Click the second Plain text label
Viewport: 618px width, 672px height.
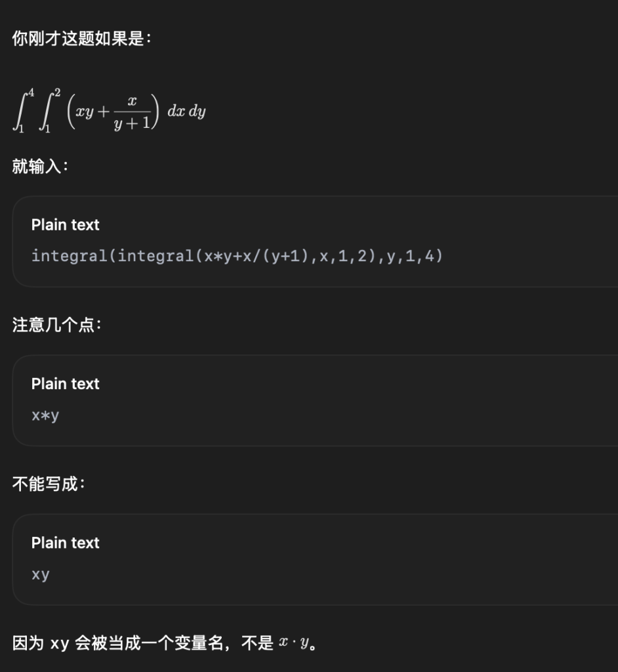(x=65, y=383)
